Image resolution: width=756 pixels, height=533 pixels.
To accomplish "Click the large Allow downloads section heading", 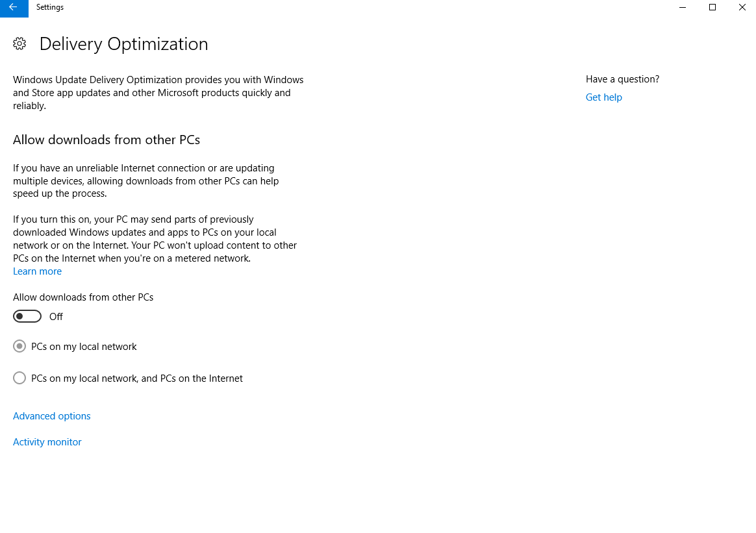I will point(107,140).
